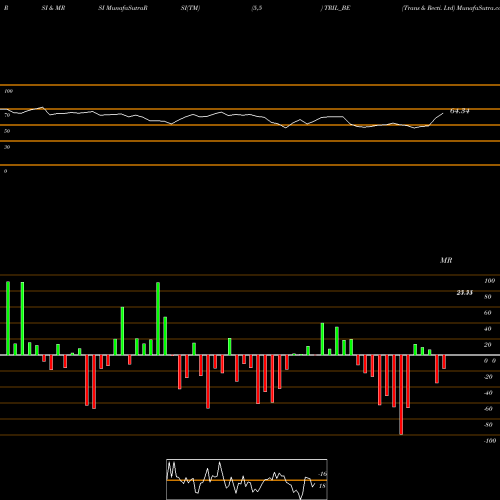This screenshot has height=500, width=500.
Task: Click the MR axis label -40
Action: tap(488, 393)
